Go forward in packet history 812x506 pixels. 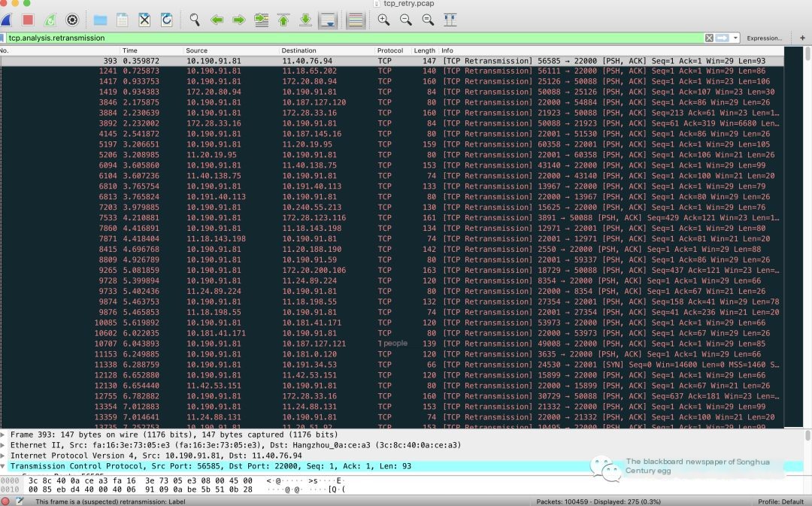[x=239, y=20]
